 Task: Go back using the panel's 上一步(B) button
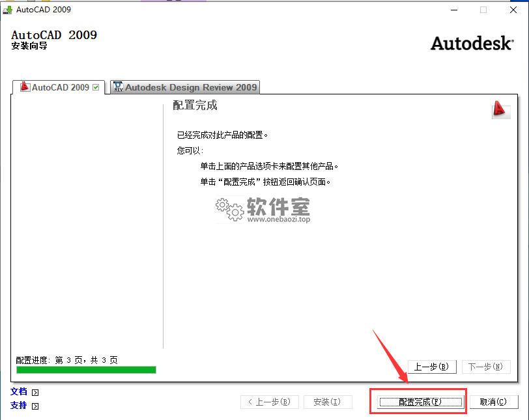click(x=432, y=367)
